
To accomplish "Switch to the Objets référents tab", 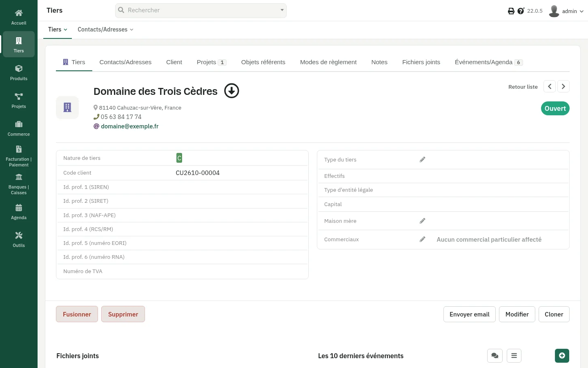I will pos(263,62).
